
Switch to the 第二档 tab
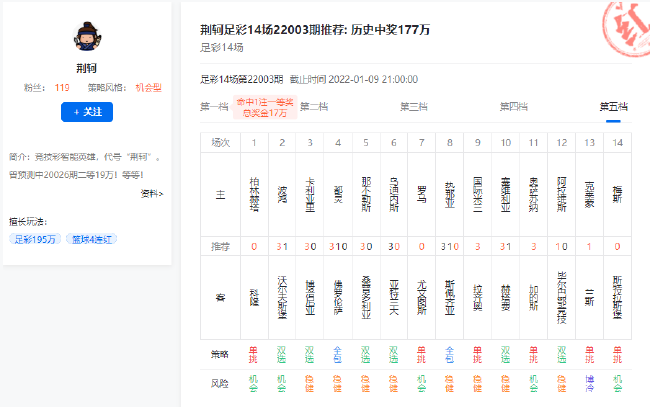pos(314,107)
